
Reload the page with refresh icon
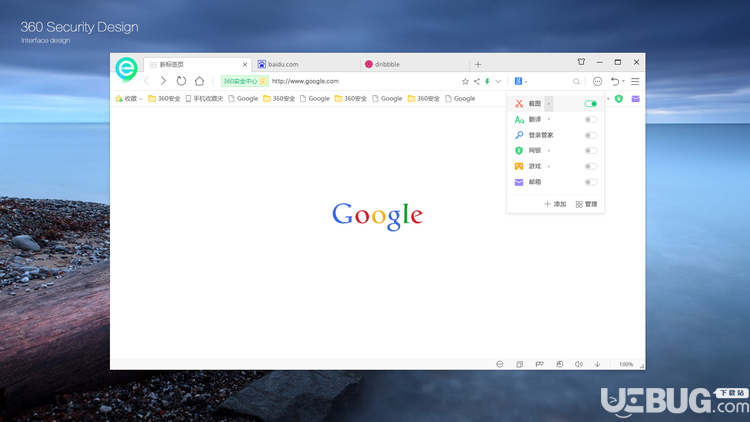pos(181,81)
